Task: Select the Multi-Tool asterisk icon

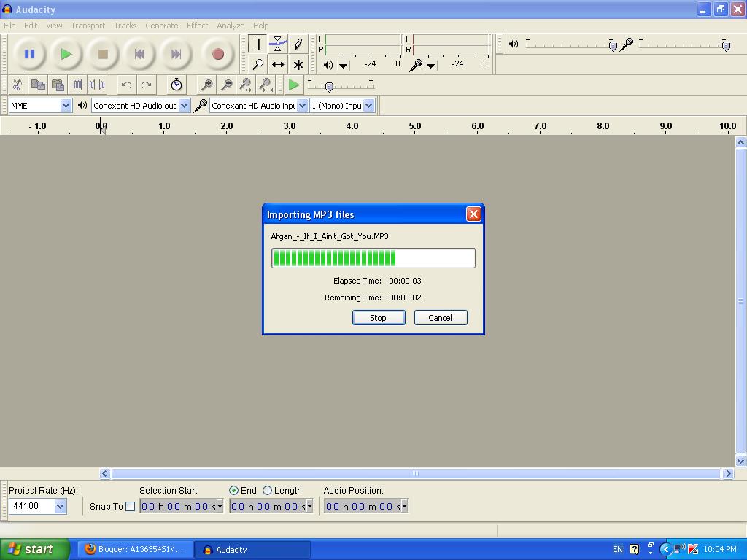Action: 298,64
